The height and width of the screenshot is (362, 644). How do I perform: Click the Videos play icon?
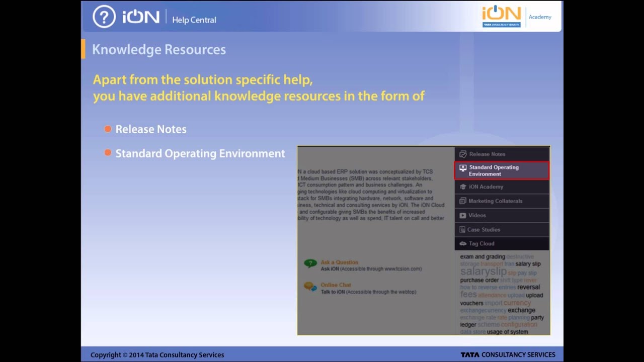point(463,215)
